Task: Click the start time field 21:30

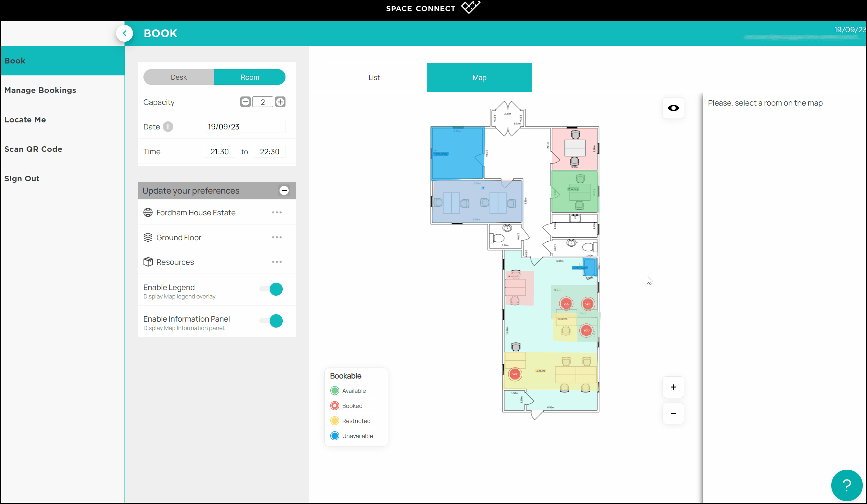Action: tap(220, 152)
